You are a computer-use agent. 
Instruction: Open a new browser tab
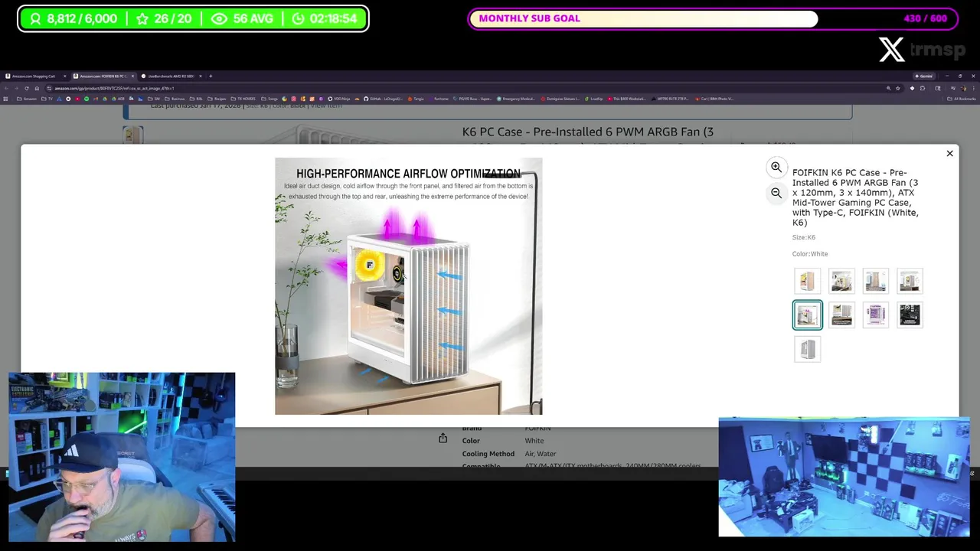tap(211, 76)
